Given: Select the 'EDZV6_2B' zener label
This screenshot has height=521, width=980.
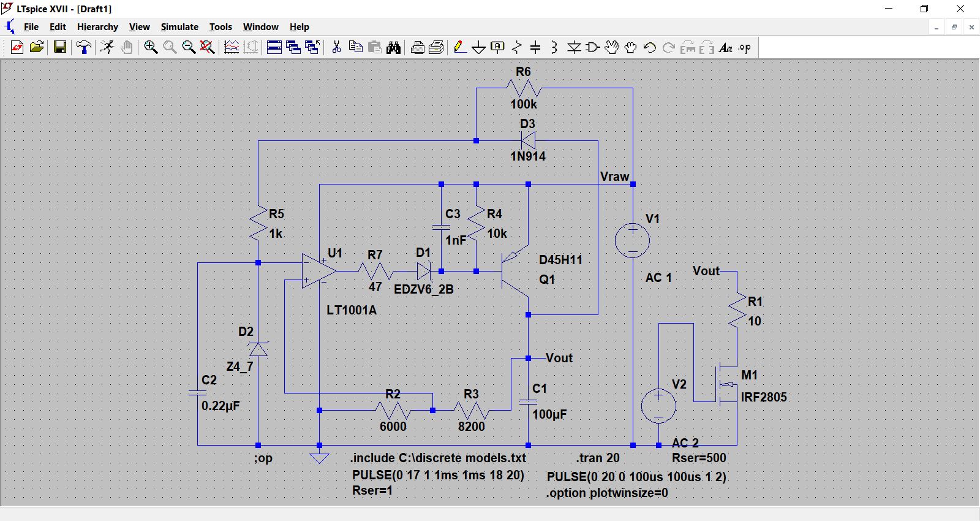Looking at the screenshot, I should [x=424, y=289].
